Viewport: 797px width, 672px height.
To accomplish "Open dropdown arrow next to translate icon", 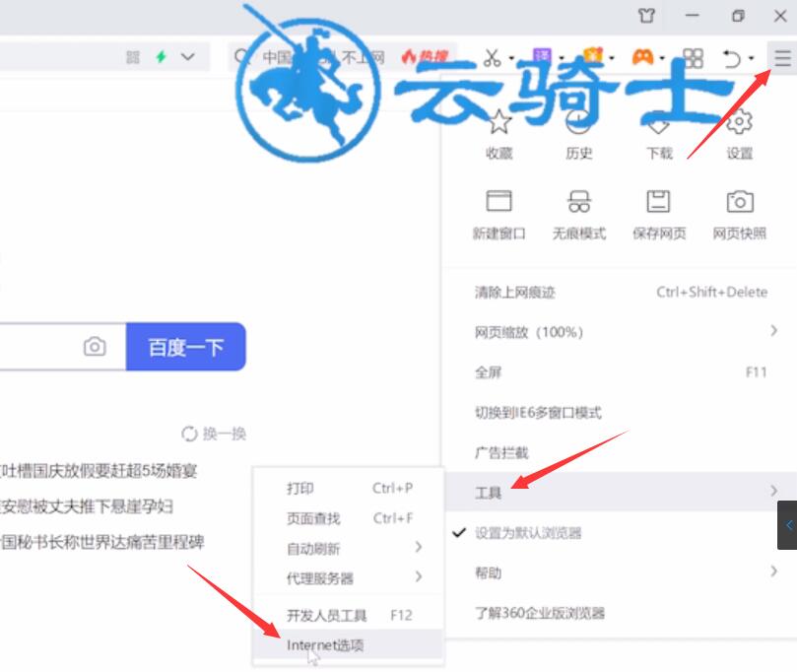I will click(562, 58).
